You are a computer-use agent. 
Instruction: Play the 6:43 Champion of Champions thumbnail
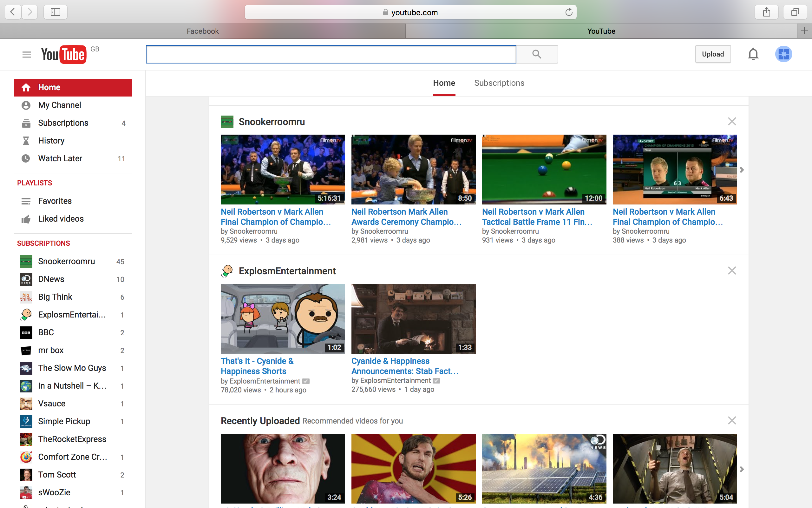pos(675,169)
